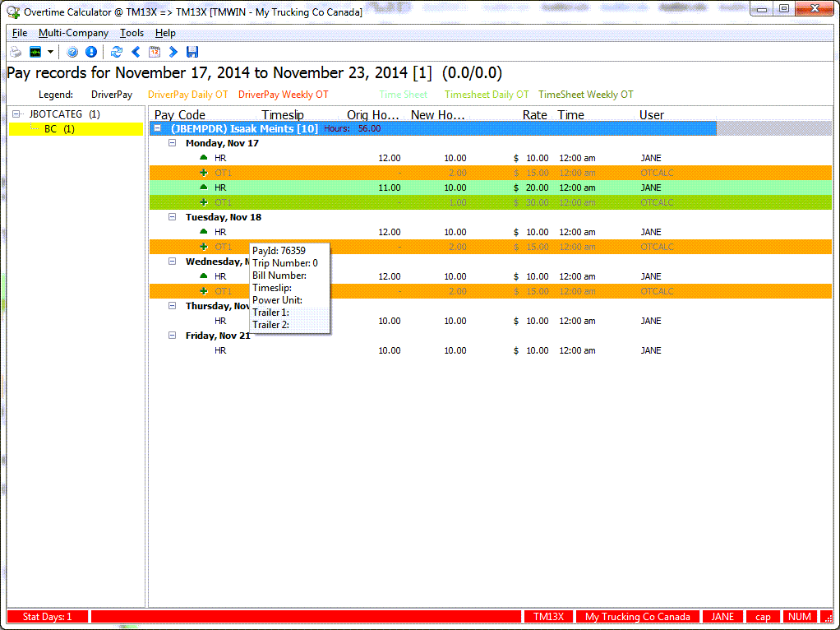
Task: Click the blue question mark help icon
Action: click(72, 52)
